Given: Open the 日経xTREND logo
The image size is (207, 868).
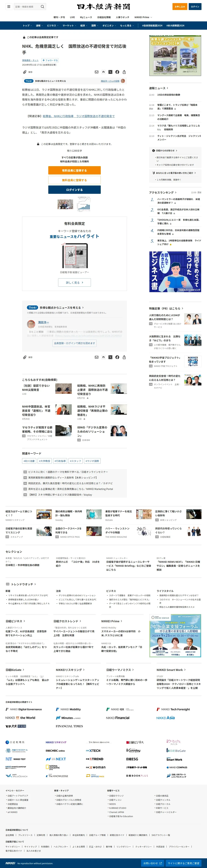Looking at the screenshot, I should (95, 759).
